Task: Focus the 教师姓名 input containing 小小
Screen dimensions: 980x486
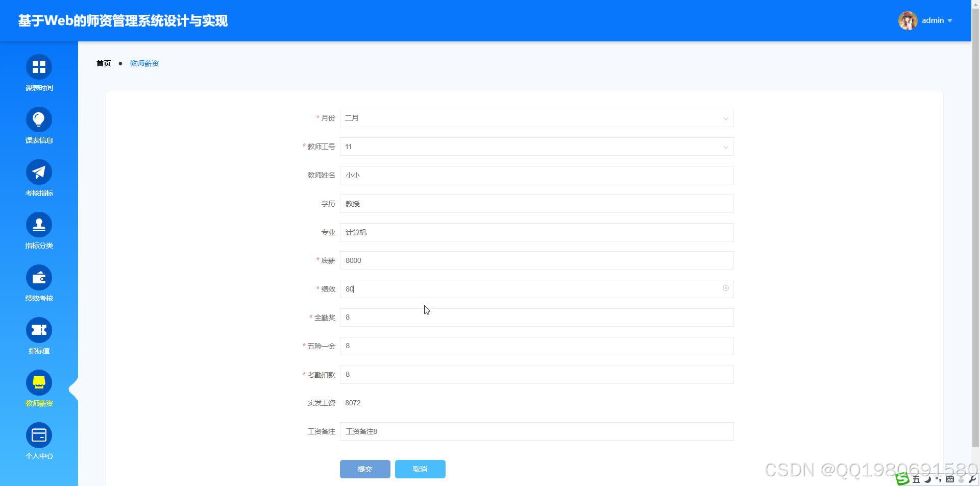Action: pos(536,175)
